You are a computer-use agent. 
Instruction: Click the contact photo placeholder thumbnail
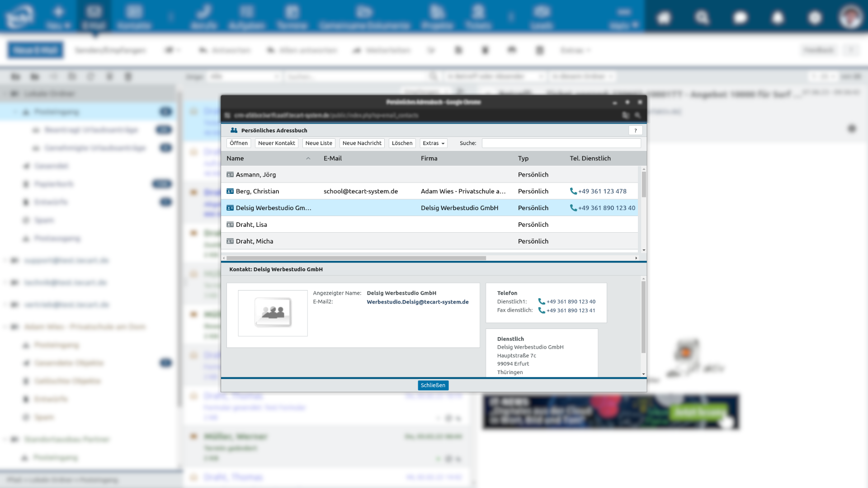pos(273,313)
